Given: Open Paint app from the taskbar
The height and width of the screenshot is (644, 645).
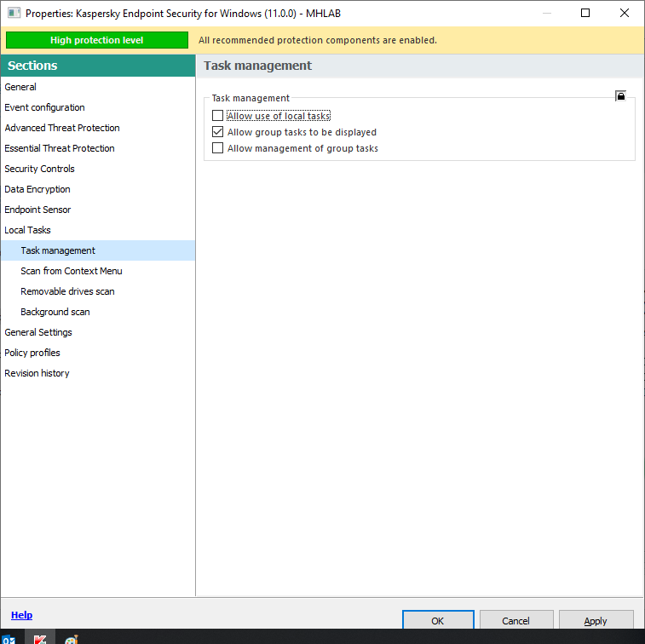Looking at the screenshot, I should coord(72,640).
